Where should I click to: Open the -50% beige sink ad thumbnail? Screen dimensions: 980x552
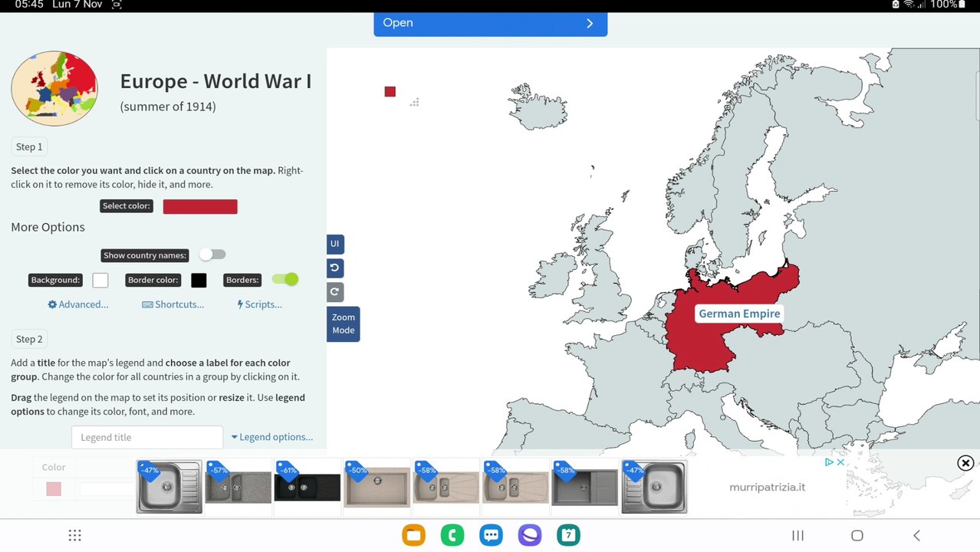(377, 486)
